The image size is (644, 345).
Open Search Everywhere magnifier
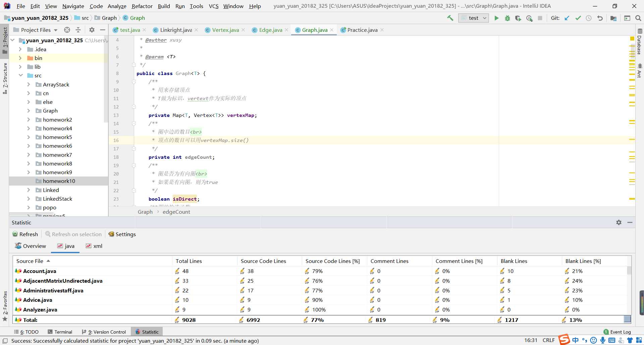pos(638,18)
